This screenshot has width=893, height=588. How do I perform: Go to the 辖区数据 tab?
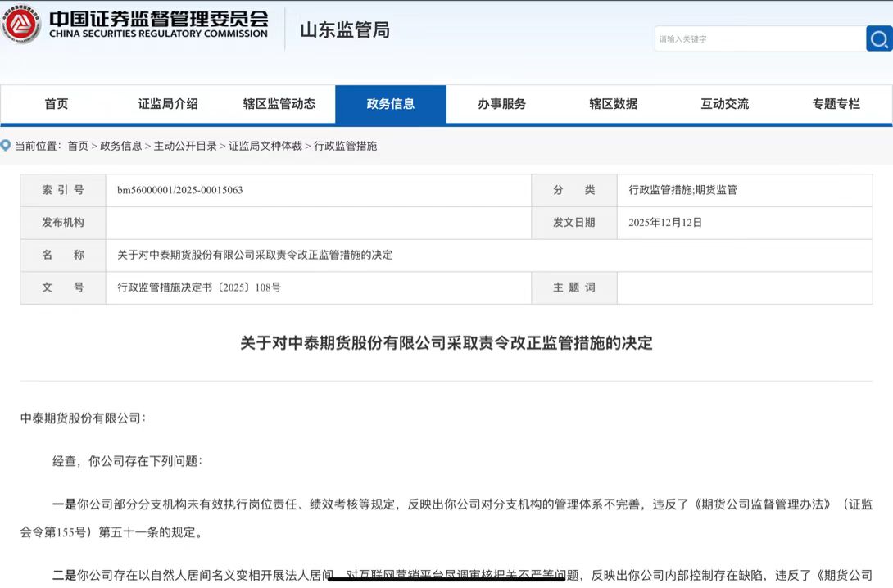pos(614,104)
